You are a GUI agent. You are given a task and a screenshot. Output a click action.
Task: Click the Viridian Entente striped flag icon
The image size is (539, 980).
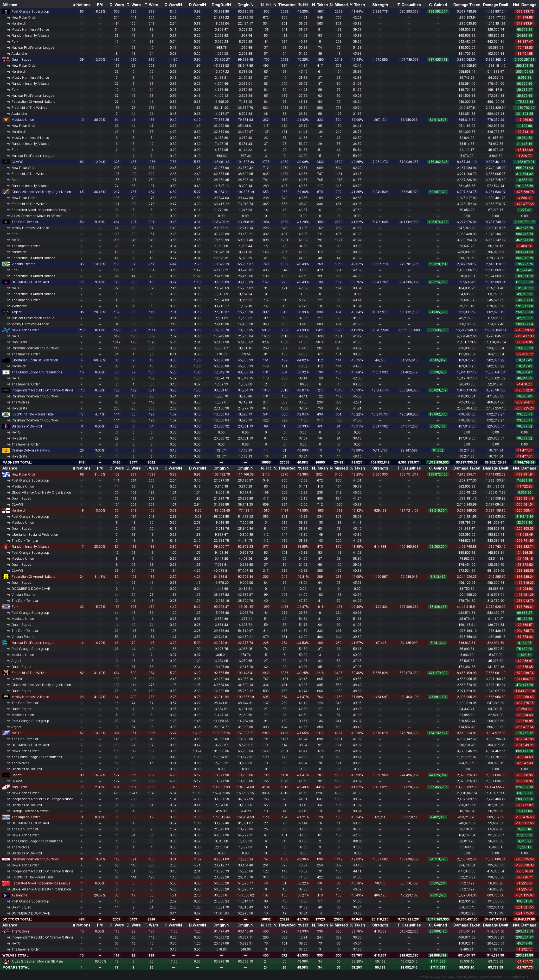(6, 264)
